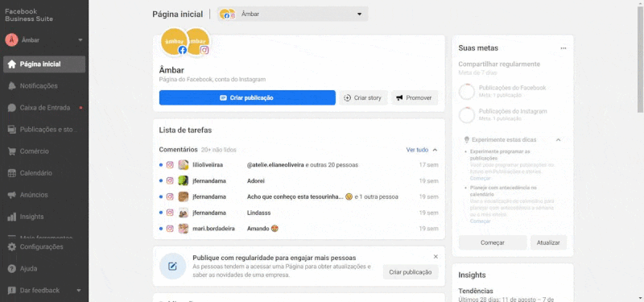
Task: Click Instagram icon on Adorei row
Action: click(170, 180)
